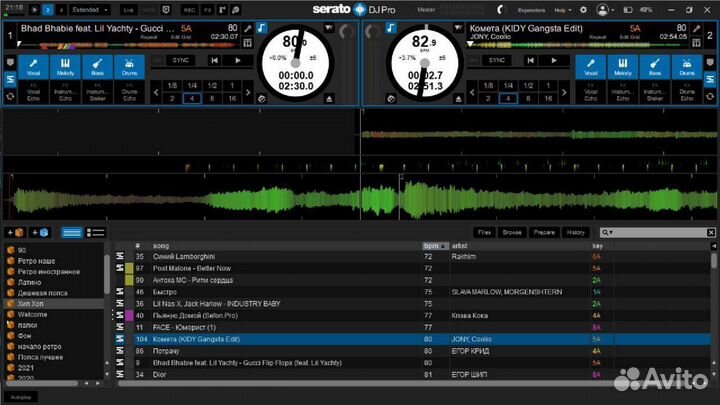720x405 pixels.
Task: Click the Link button in the top bar
Action: [129, 10]
